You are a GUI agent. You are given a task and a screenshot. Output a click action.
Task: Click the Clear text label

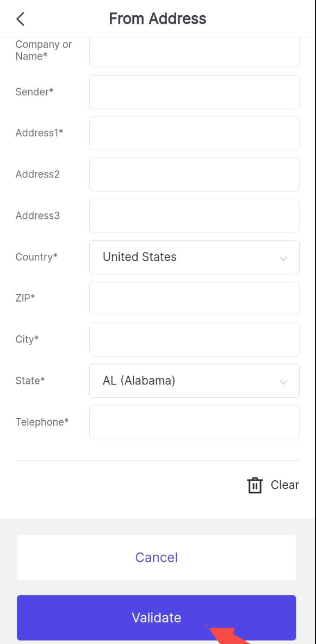pyautogui.click(x=285, y=484)
